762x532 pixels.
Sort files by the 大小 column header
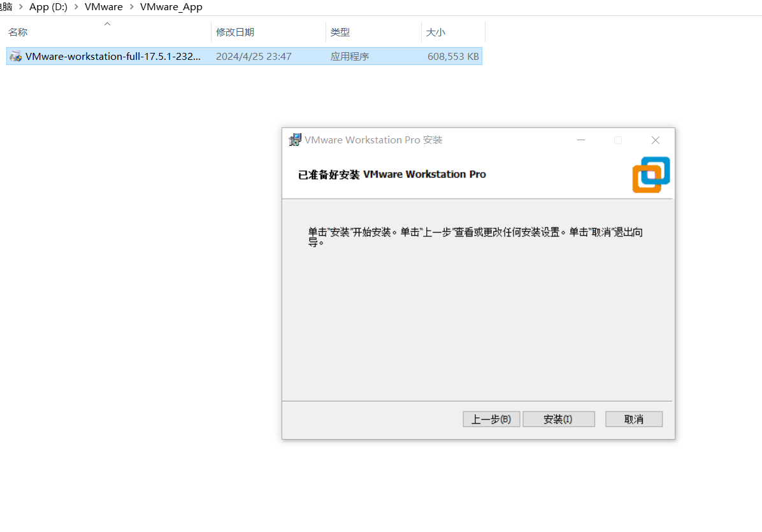(435, 32)
